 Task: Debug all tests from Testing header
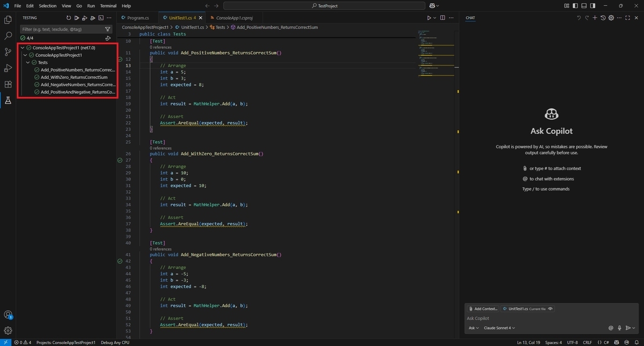pyautogui.click(x=85, y=18)
